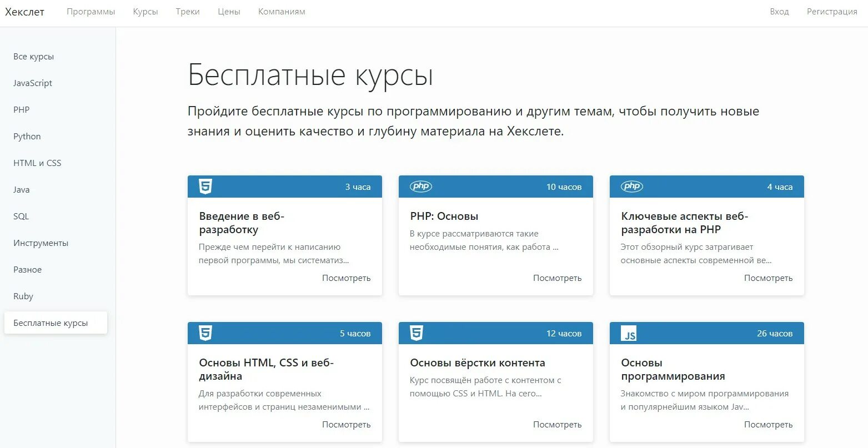Click the Бесплатные курсы page heading
868x448 pixels.
pos(310,75)
